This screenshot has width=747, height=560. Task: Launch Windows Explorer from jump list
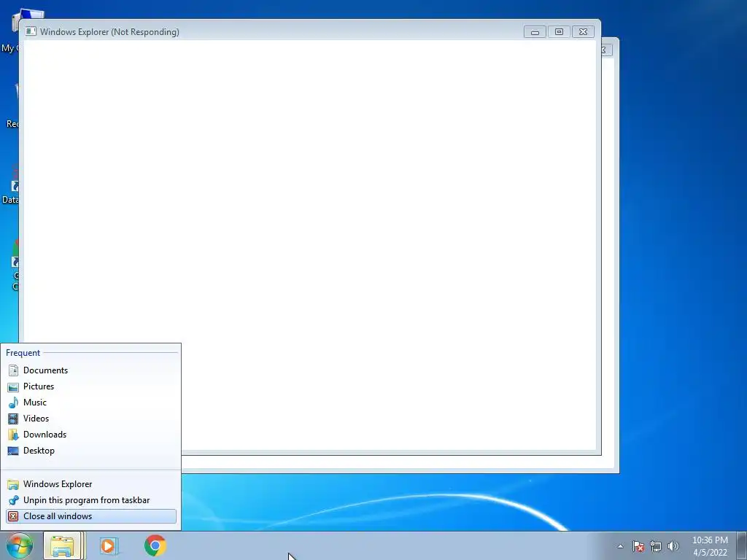tap(90, 484)
